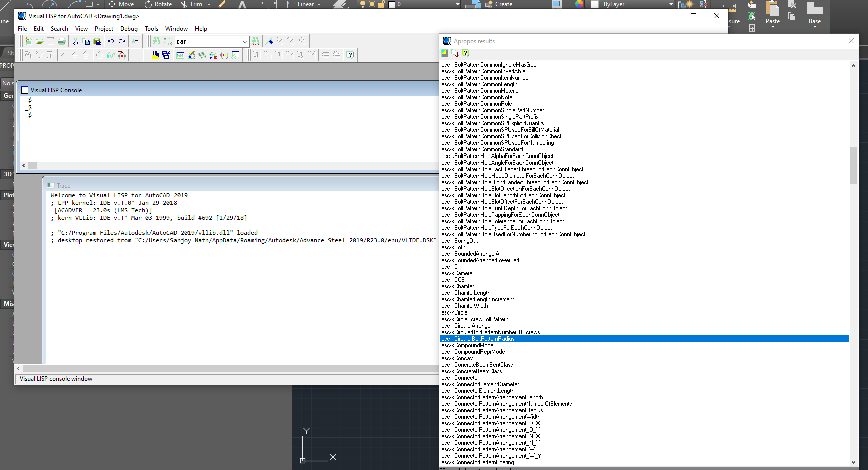Select the Move tool in the AutoCAD ribbon
868x470 pixels.
click(x=121, y=4)
